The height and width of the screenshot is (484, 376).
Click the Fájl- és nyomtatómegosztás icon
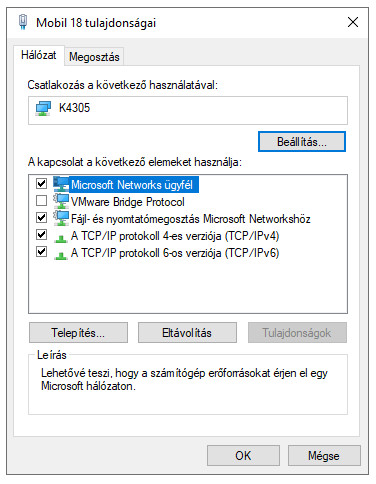(61, 218)
